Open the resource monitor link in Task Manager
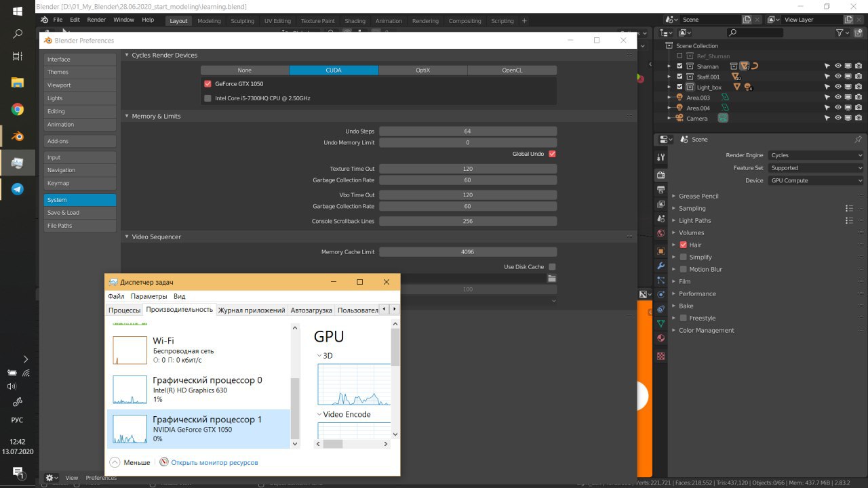This screenshot has height=488, width=868. [214, 462]
